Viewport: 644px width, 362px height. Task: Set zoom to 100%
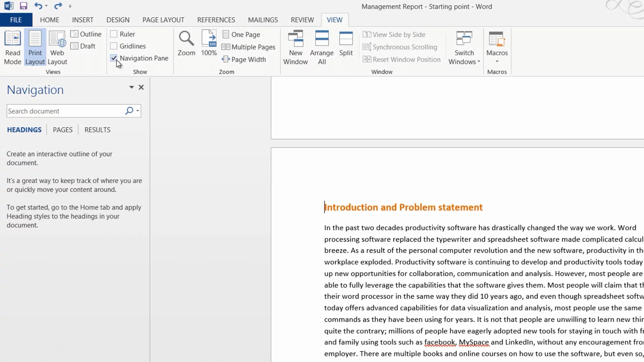tap(209, 43)
